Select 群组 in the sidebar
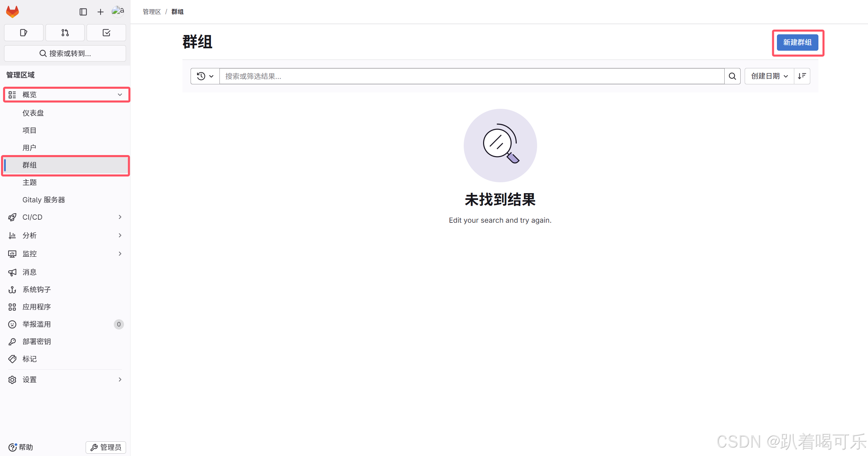This screenshot has height=456, width=868. [x=66, y=165]
